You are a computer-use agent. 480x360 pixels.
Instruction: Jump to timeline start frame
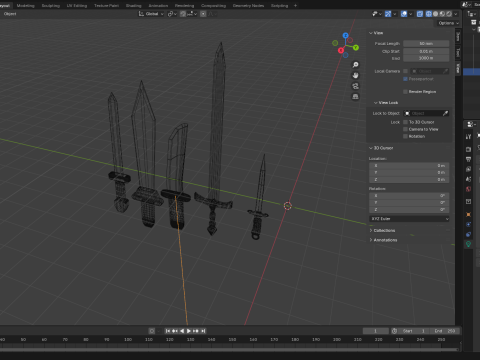168,331
